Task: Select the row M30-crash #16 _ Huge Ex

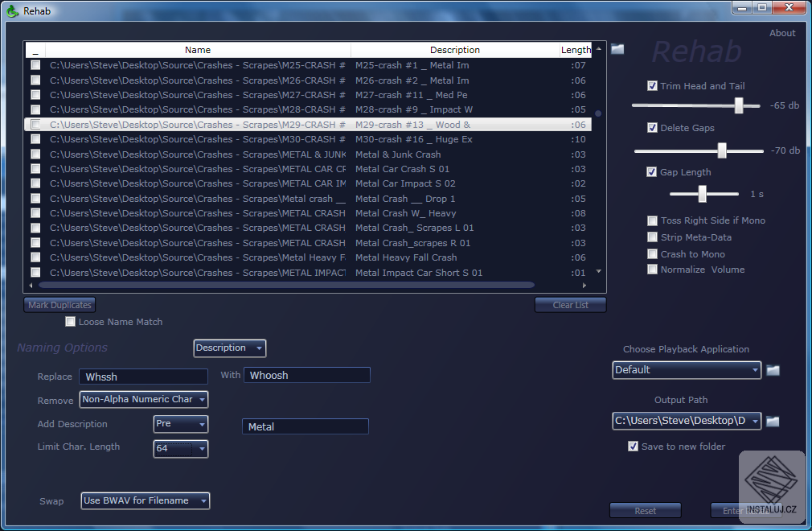Action: pos(308,139)
